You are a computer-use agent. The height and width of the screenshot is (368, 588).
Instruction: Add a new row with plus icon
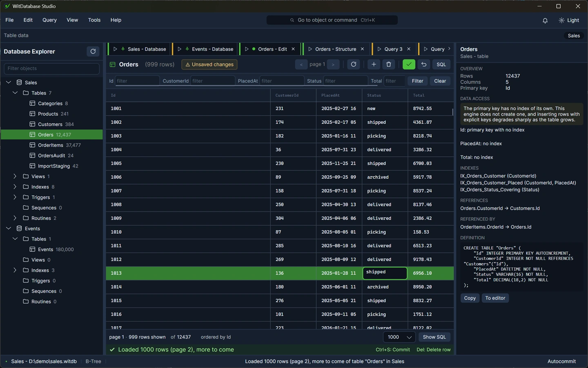(x=374, y=64)
